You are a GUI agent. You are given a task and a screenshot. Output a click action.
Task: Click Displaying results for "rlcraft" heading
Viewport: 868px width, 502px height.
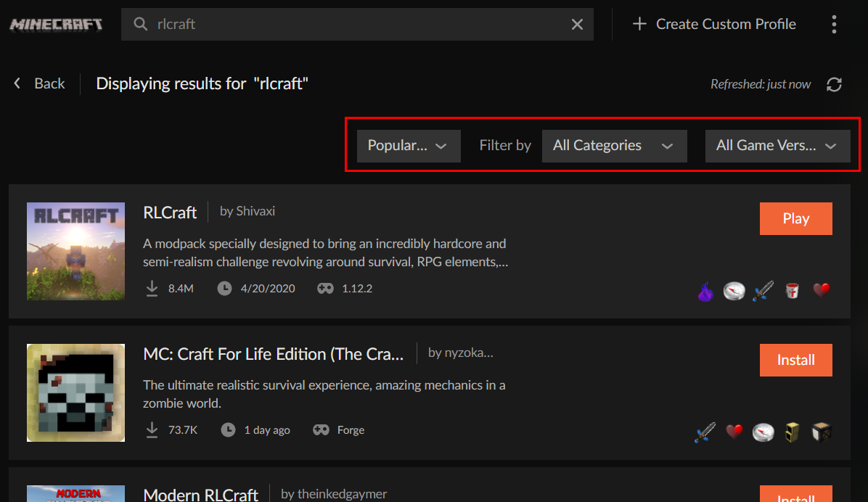point(202,83)
